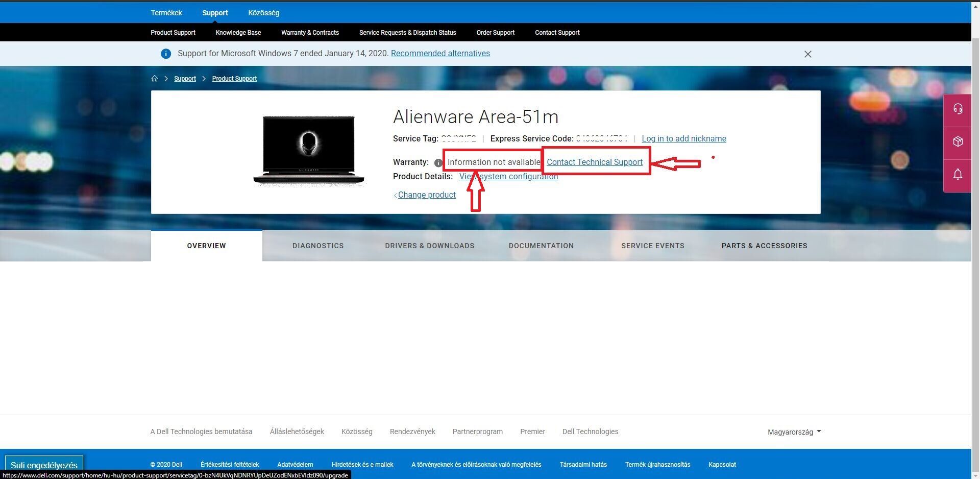Viewport: 980px width, 479px height.
Task: Go to Product Support in black navbar
Action: click(x=173, y=33)
